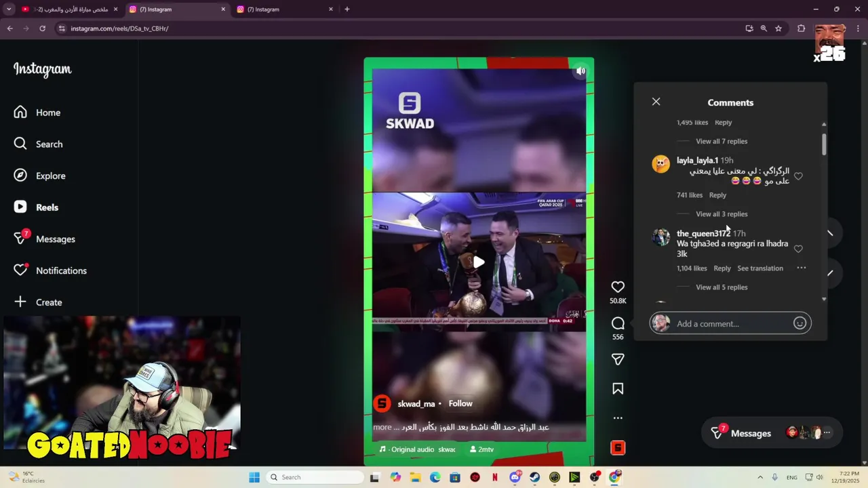The width and height of the screenshot is (868, 488).
Task: Open Reels in the sidebar
Action: (37, 207)
